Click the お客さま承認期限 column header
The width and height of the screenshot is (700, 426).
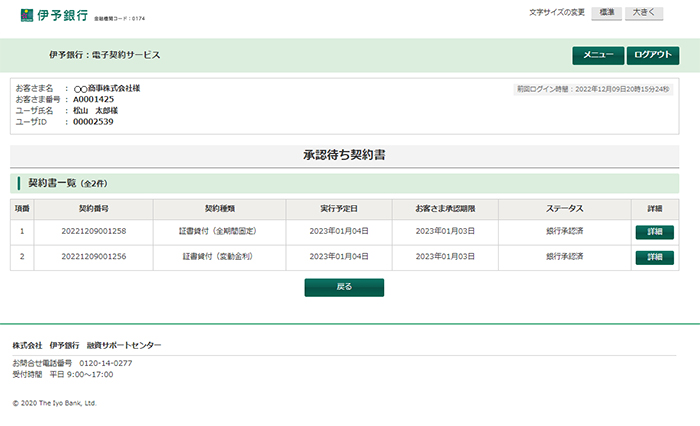click(445, 209)
